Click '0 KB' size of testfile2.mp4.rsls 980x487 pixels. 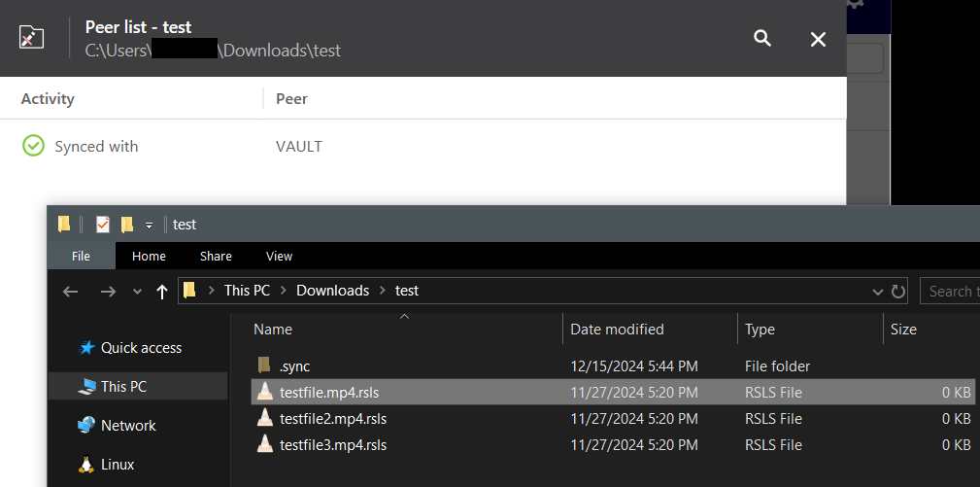[957, 419]
